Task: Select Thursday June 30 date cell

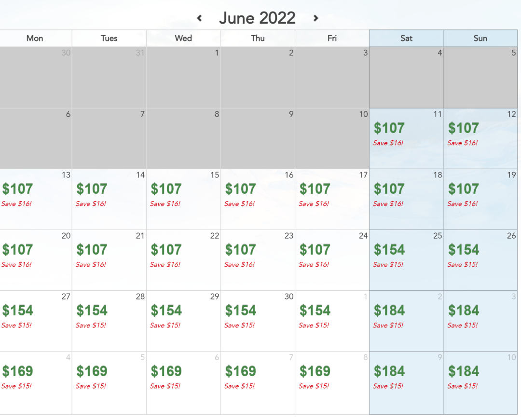Action: tap(258, 321)
